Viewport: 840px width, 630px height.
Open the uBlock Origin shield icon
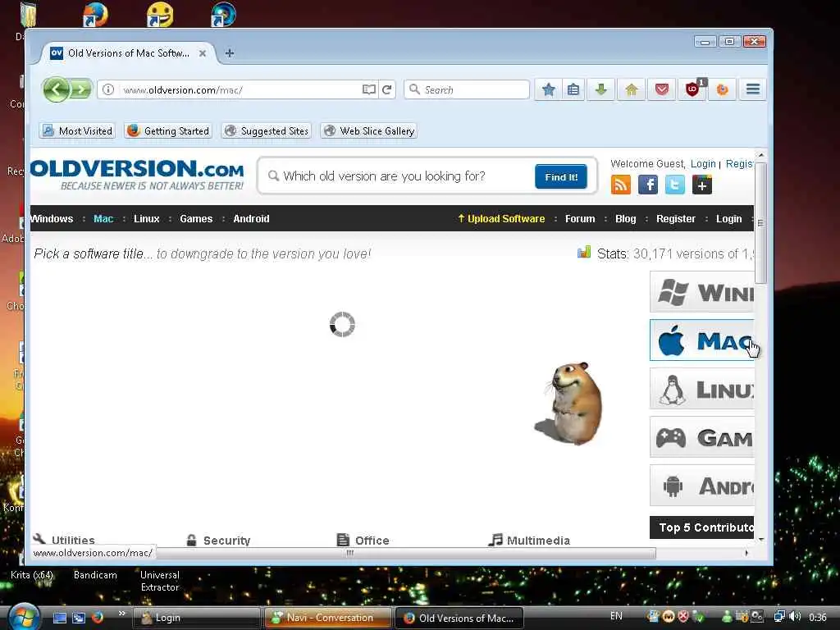(x=692, y=89)
